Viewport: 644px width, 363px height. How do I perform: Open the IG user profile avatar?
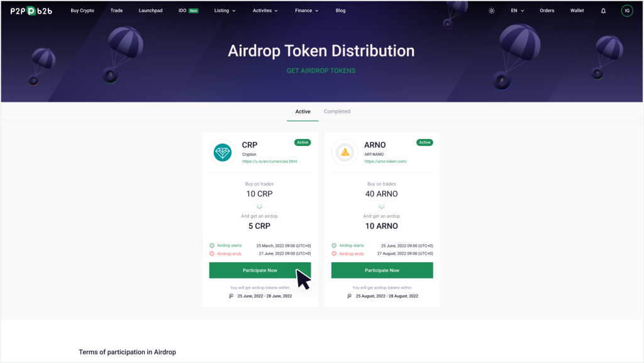627,11
